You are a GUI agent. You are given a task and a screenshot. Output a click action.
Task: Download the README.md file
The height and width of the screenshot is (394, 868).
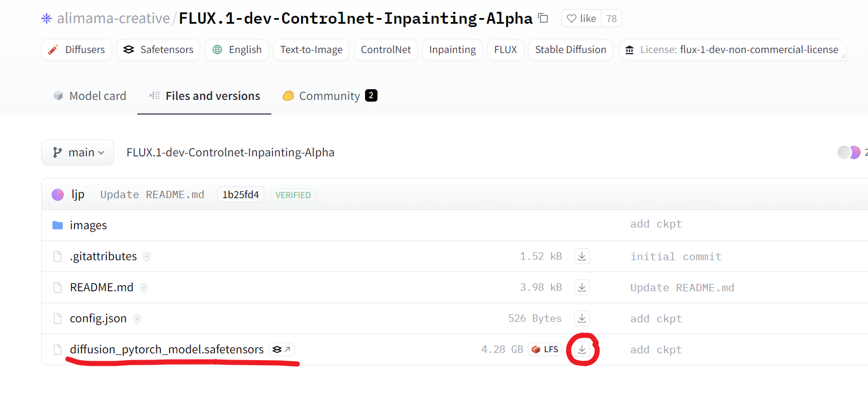[582, 287]
